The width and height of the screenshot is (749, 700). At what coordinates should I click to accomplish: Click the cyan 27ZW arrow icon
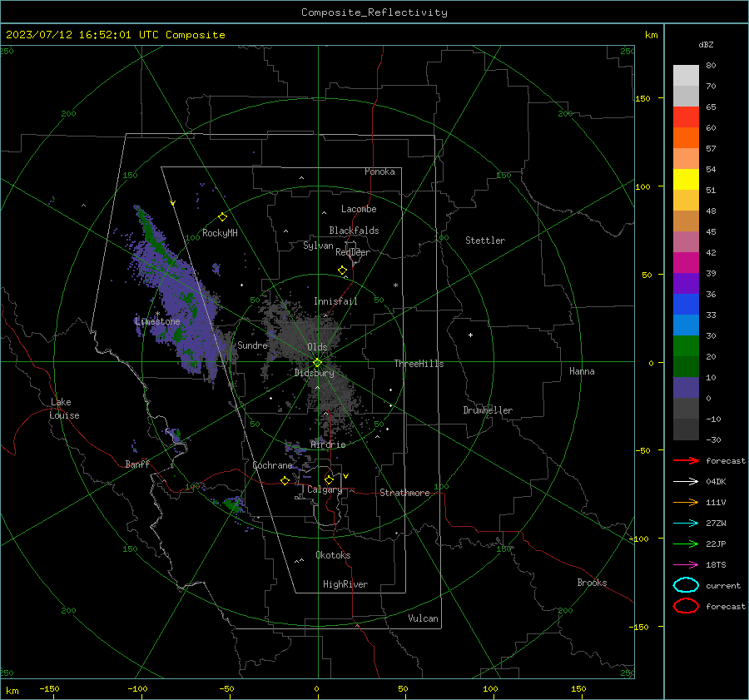686,524
